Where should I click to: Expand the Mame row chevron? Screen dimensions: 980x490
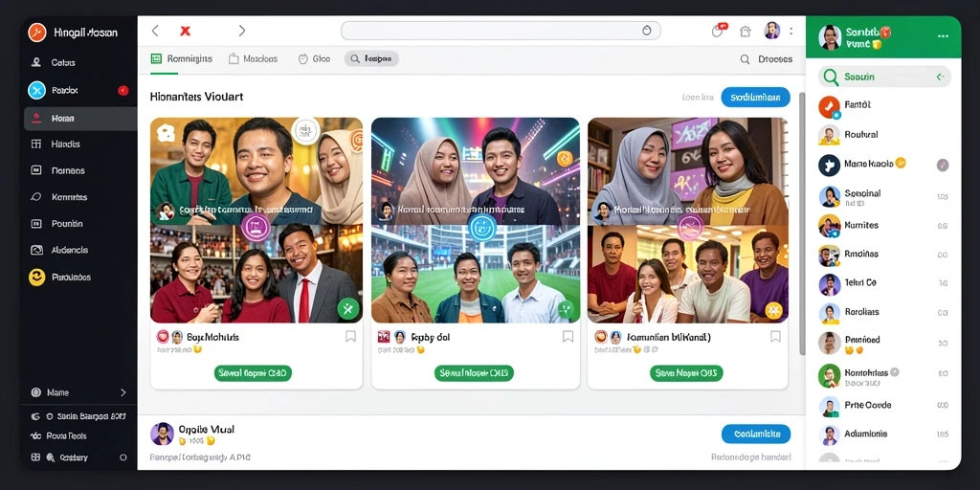point(123,392)
